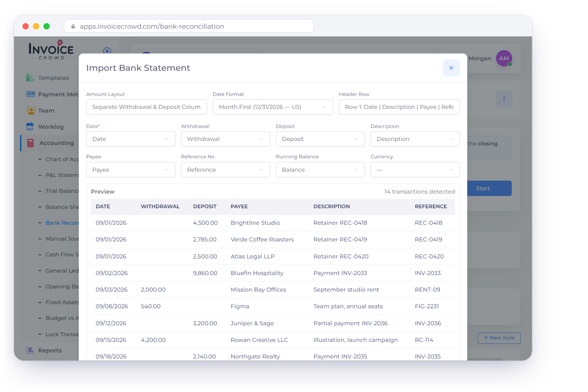Image resolution: width=588 pixels, height=392 pixels.
Task: Open Manual Journal in the sidebar
Action: click(62, 239)
